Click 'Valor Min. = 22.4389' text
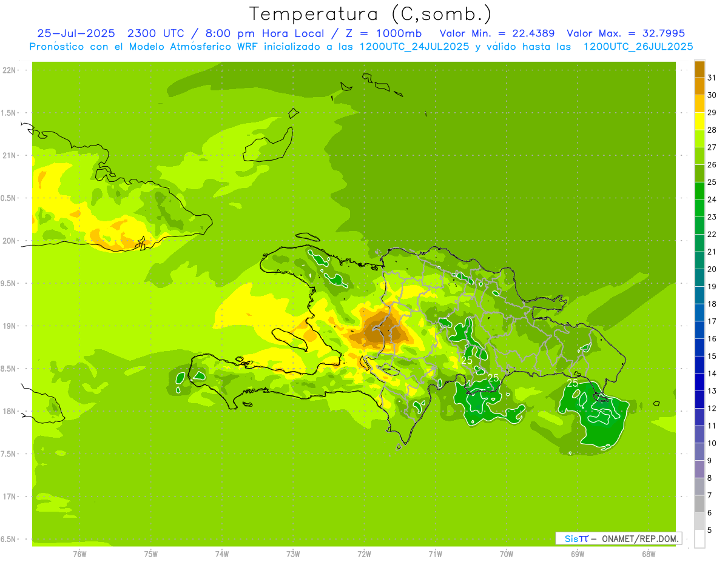 497,33
